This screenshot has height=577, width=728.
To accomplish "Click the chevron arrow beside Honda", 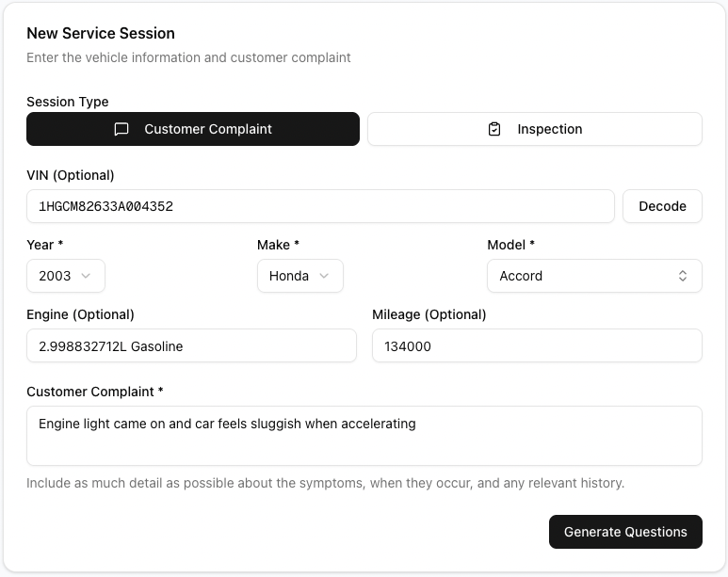I will coord(325,276).
